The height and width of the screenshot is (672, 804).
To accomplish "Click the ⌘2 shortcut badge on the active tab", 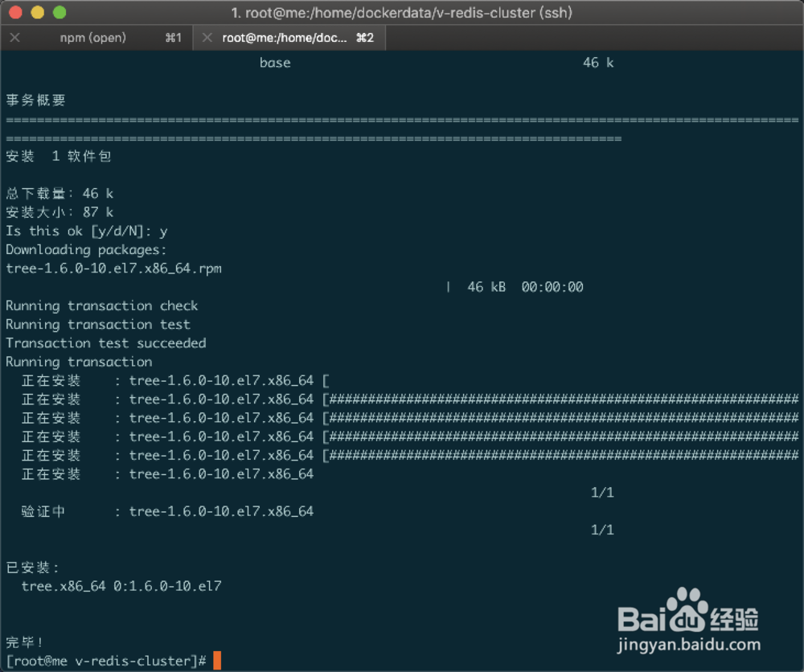I will (367, 37).
